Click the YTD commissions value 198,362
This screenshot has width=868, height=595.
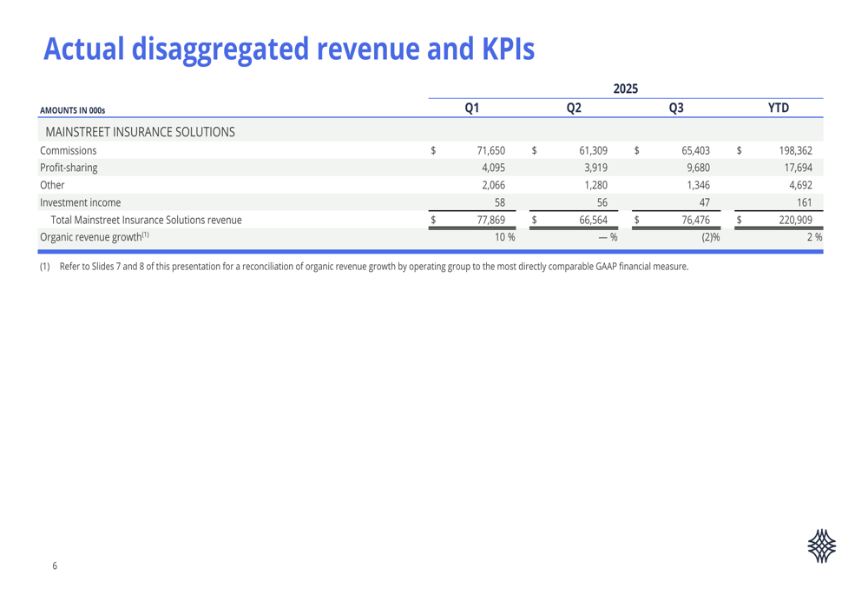796,150
